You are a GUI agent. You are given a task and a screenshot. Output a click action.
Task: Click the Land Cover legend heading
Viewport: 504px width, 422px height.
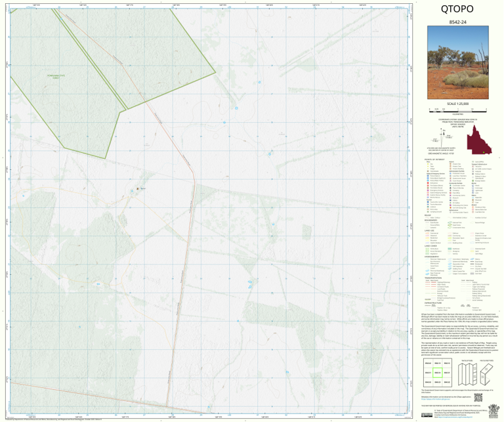coord(430,246)
